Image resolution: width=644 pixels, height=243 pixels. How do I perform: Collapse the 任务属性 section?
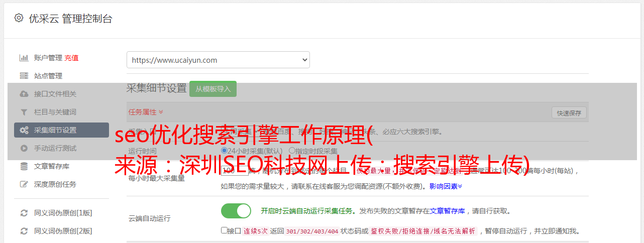146,112
